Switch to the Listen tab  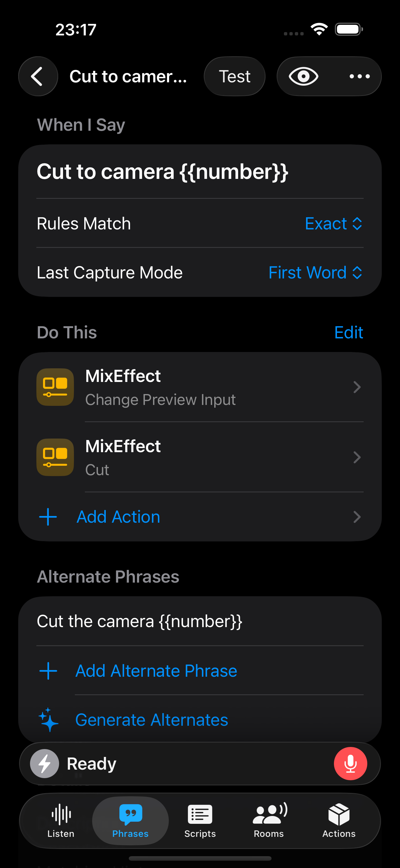click(61, 821)
